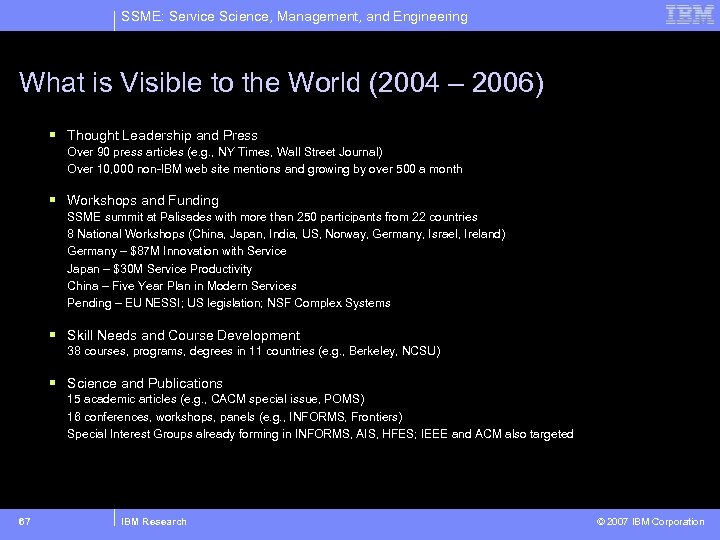Screen dimensions: 720x540
Task: Click bullet marker beside Science and Publications
Action: click(x=53, y=382)
